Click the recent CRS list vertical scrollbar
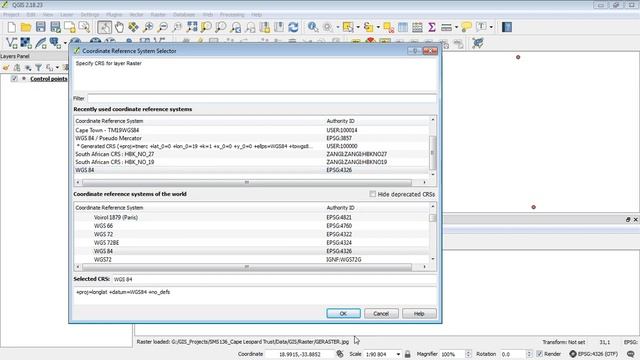 click(433, 152)
